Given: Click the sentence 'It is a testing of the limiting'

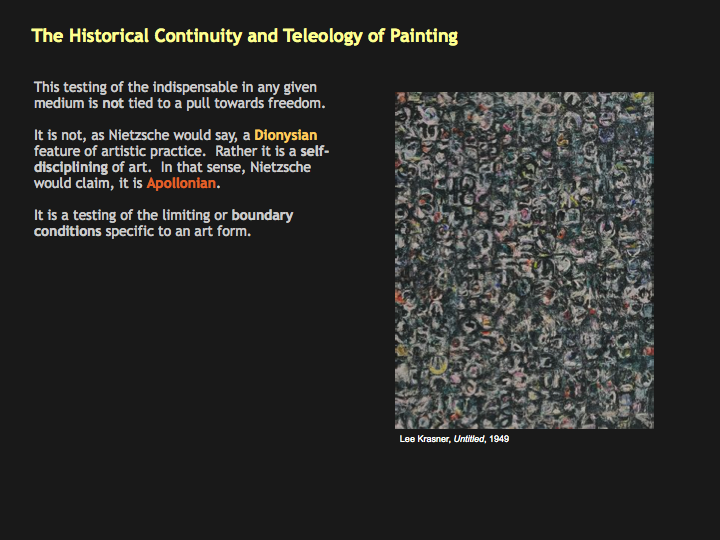Looking at the screenshot, I should pos(163,223).
